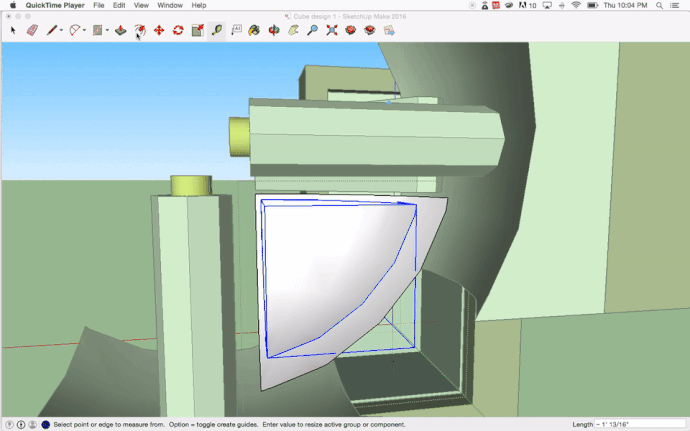The height and width of the screenshot is (431, 690).
Task: Select the Paint Bucket tool
Action: [254, 30]
